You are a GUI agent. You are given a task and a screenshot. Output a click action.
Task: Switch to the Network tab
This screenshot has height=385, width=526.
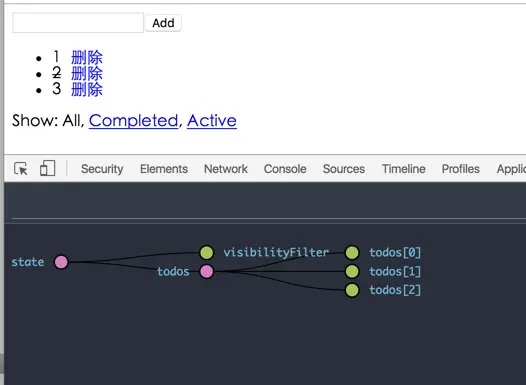click(226, 169)
